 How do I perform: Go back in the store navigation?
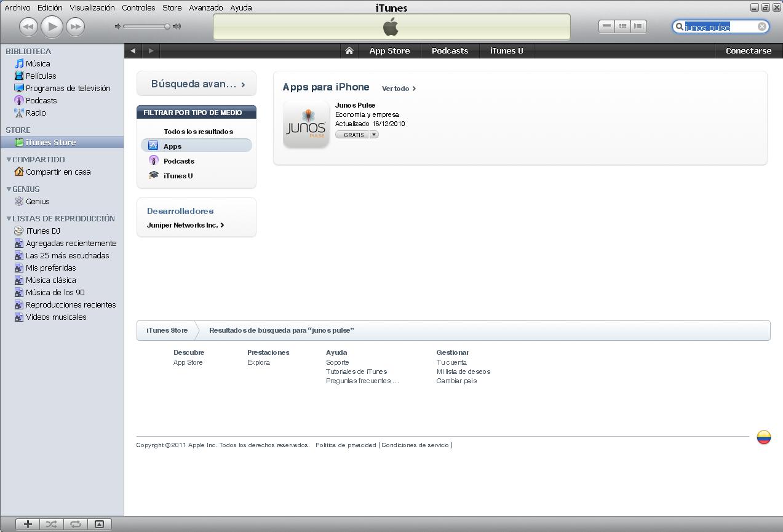pos(133,51)
